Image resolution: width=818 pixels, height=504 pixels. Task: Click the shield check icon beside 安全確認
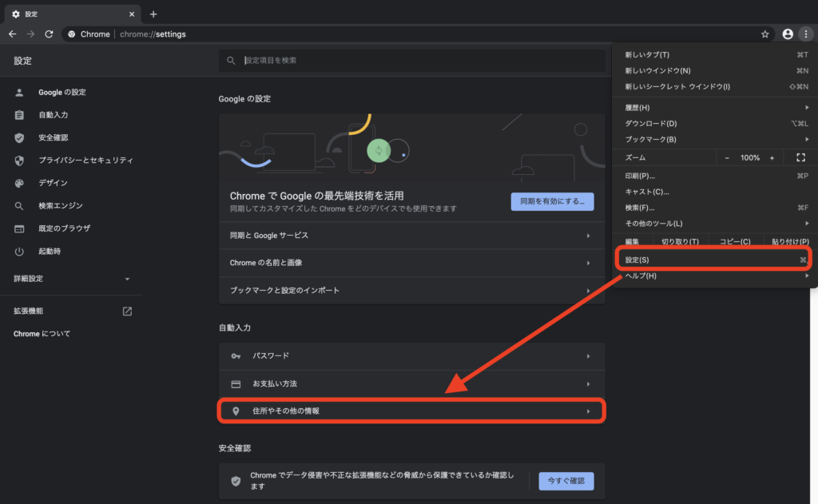point(19,137)
